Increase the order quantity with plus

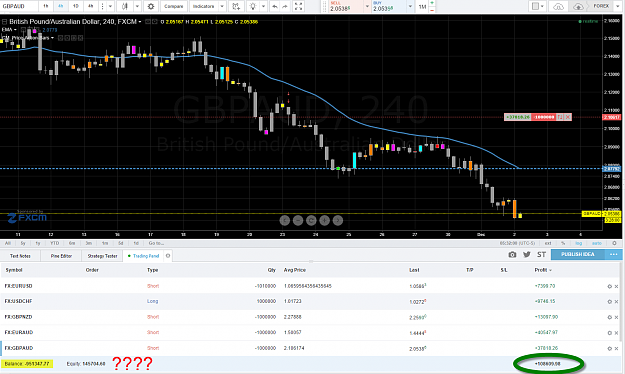coord(432,3)
